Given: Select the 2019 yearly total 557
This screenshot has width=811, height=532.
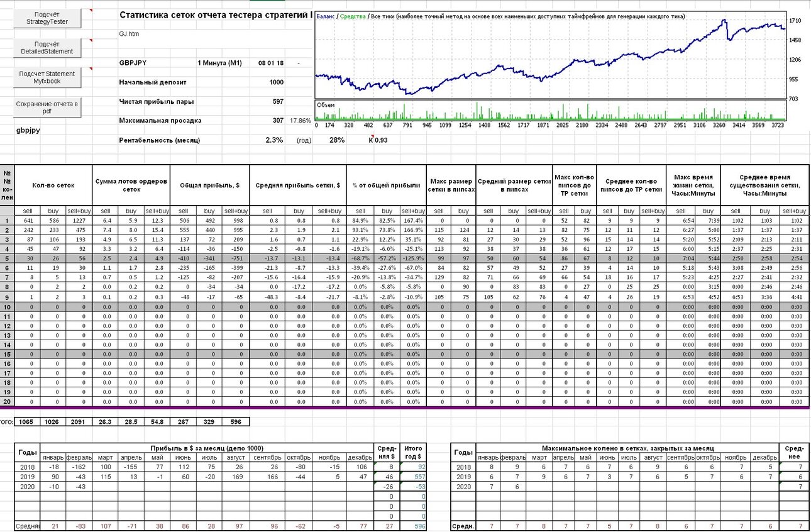Looking at the screenshot, I should pos(412,477).
